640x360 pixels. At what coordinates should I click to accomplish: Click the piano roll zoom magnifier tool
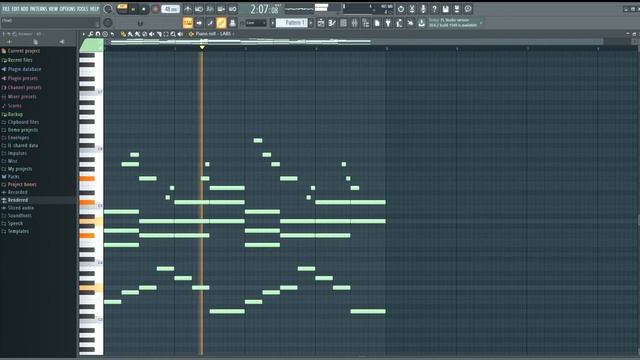(x=173, y=34)
